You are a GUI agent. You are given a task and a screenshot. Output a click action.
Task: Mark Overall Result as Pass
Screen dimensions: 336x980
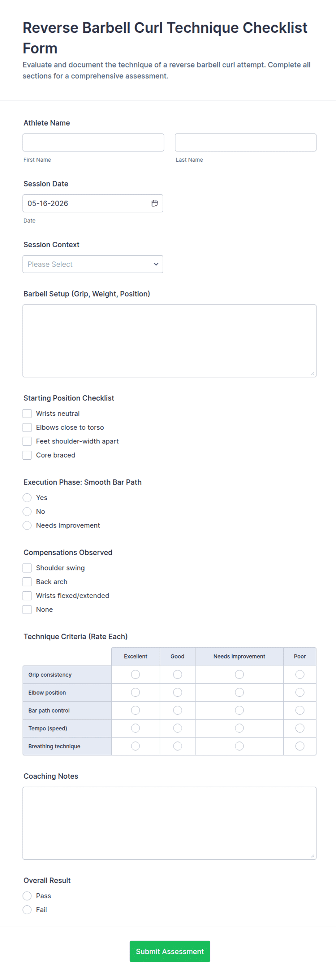[27, 896]
